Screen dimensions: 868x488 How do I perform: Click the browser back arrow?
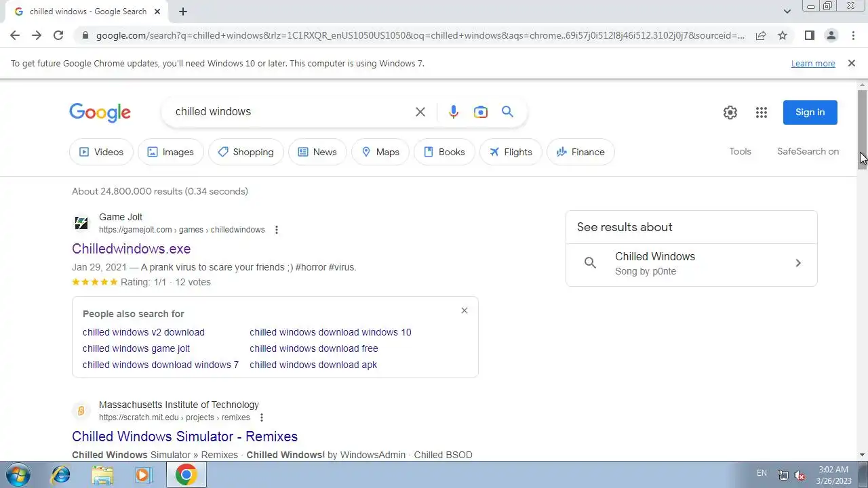coord(15,35)
